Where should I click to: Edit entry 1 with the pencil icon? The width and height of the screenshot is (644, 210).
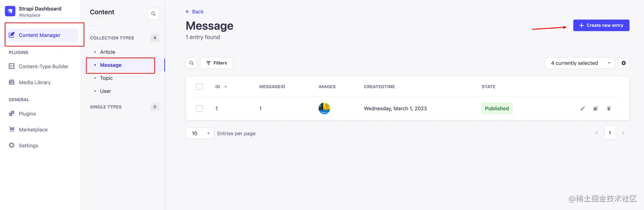pos(583,108)
